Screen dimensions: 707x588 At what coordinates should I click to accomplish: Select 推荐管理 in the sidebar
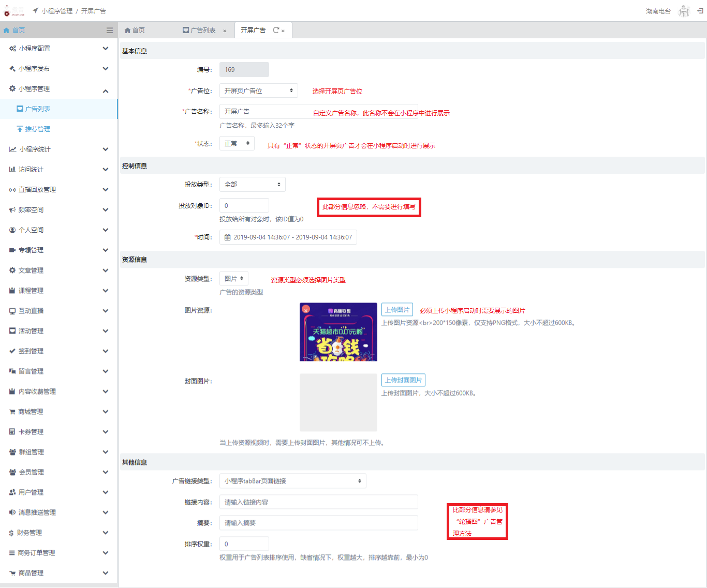pos(37,129)
